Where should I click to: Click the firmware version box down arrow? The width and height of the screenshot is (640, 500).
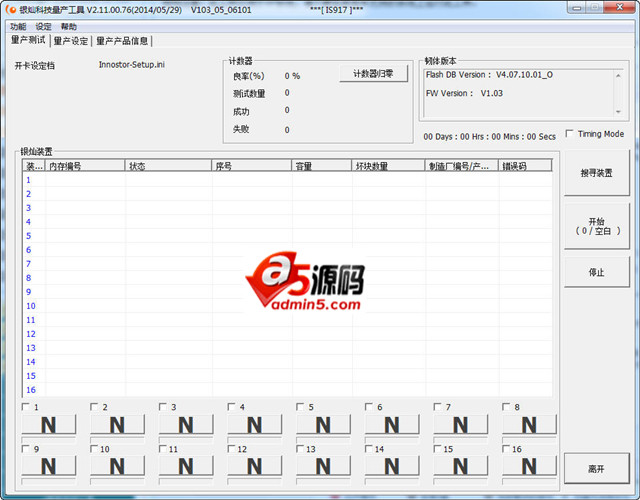point(618,111)
